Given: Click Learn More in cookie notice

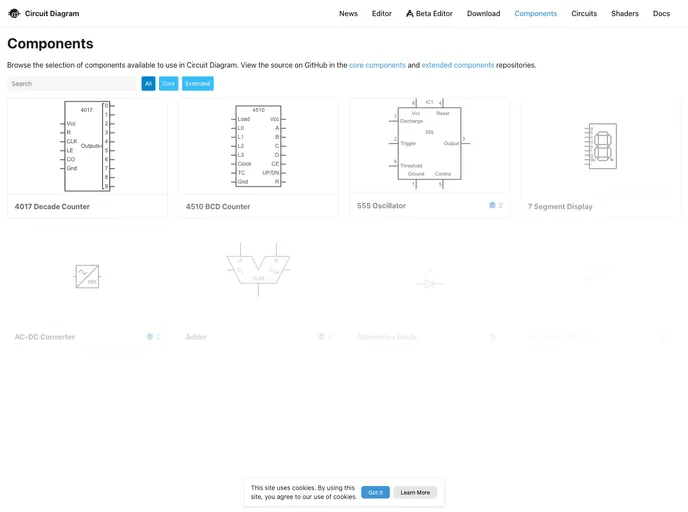Looking at the screenshot, I should [x=415, y=492].
